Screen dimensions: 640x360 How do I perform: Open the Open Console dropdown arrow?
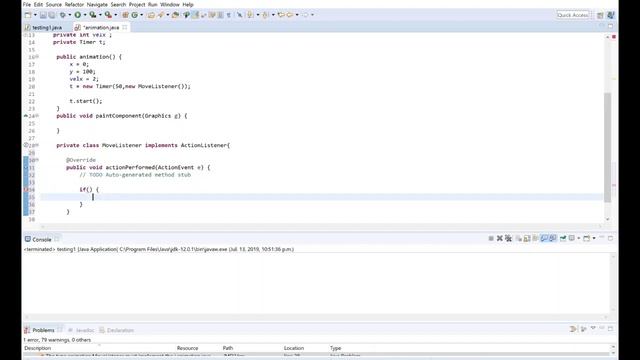pos(594,238)
